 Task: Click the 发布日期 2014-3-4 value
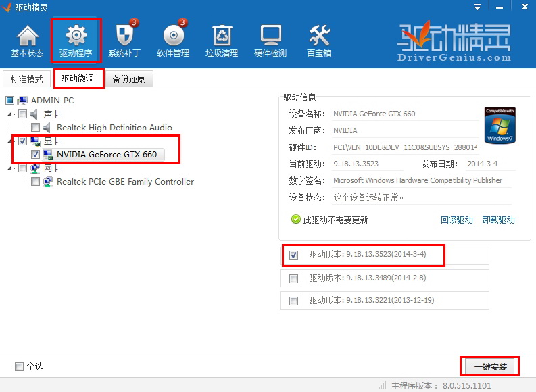483,164
